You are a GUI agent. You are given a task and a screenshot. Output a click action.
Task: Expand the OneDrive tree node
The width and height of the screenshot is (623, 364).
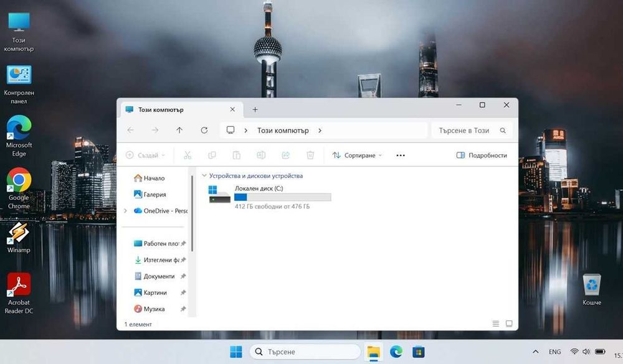[126, 211]
